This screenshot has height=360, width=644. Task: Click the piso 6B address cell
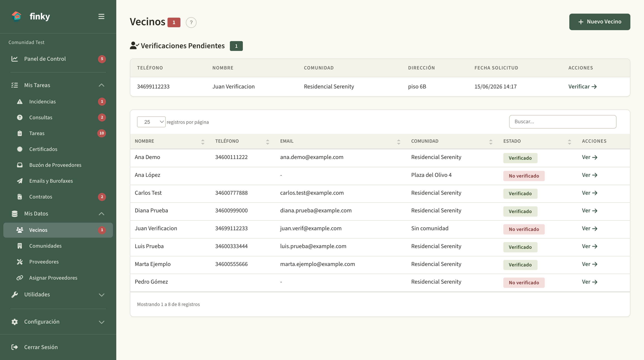click(417, 87)
